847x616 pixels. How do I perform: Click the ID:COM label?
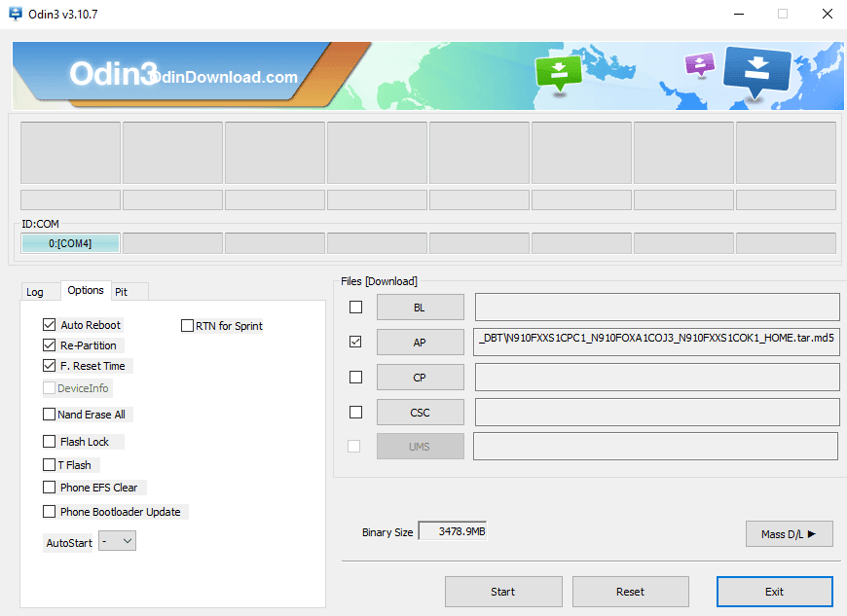(x=40, y=224)
